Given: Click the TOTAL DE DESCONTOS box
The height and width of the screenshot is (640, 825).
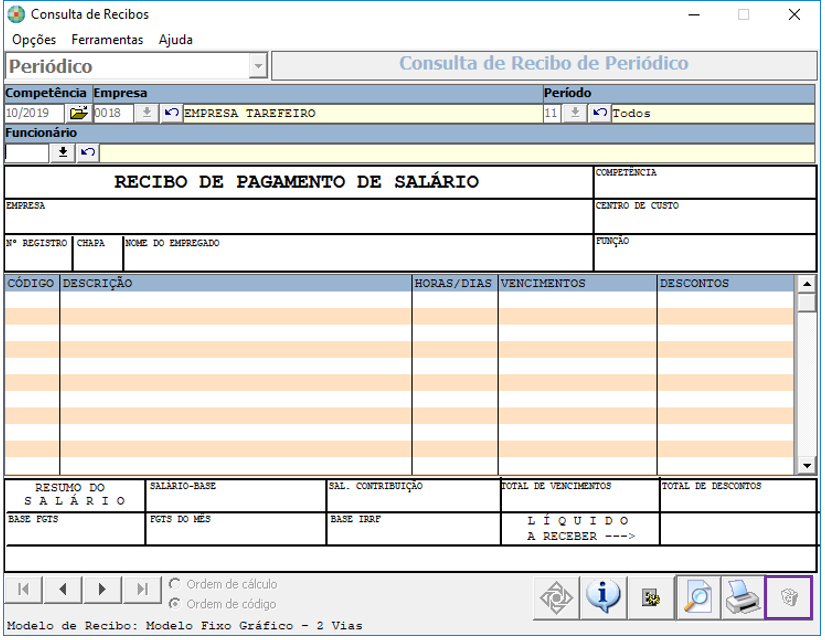Looking at the screenshot, I should (x=739, y=495).
